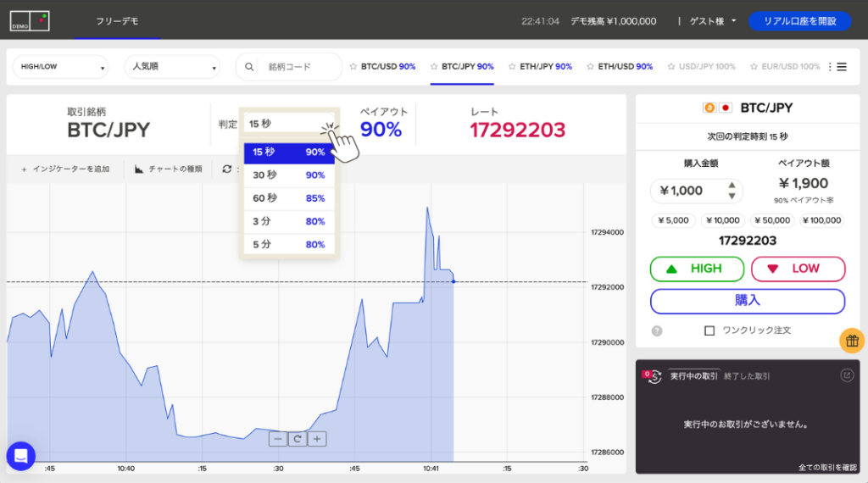Expand the 人気順 sort dropdown
868x483 pixels.
pyautogui.click(x=171, y=67)
